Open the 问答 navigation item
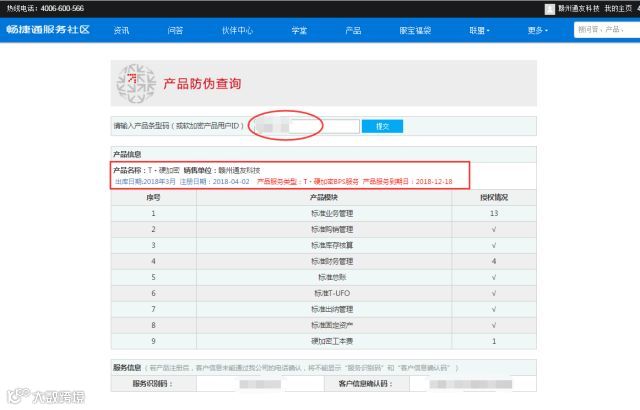 coord(175,30)
